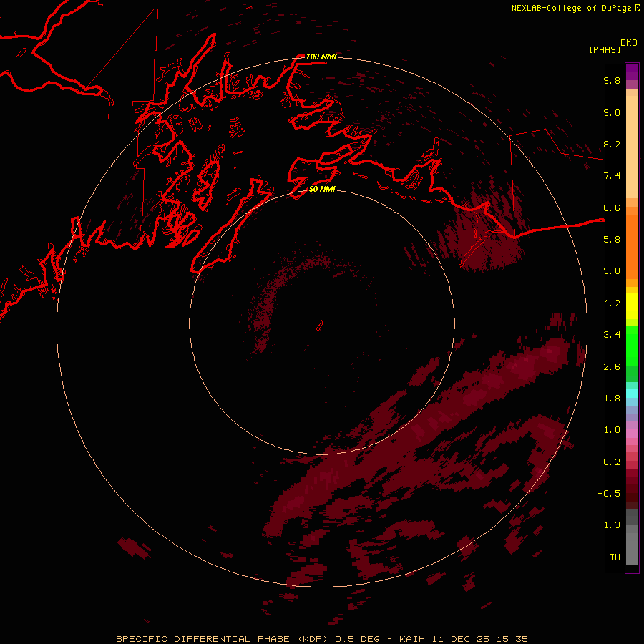Click the NEXLAB-College of DuPage credit text
Viewport: 644px width, 644px height.
[576, 8]
